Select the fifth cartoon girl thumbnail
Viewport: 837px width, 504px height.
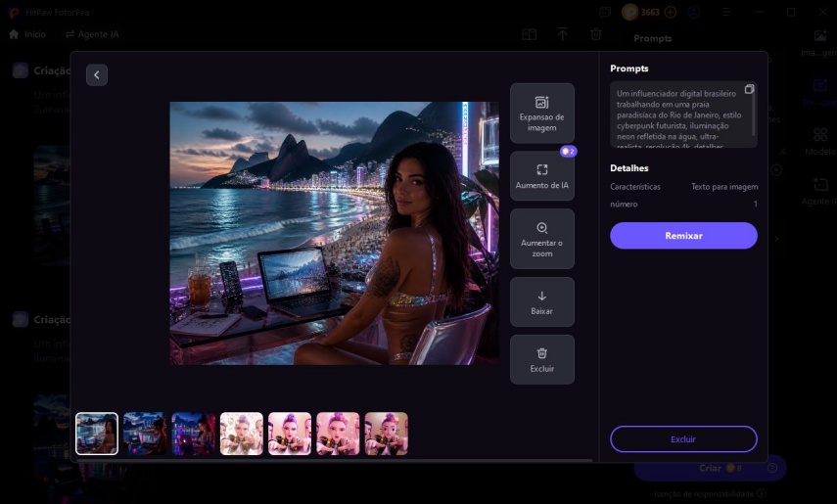pyautogui.click(x=290, y=434)
